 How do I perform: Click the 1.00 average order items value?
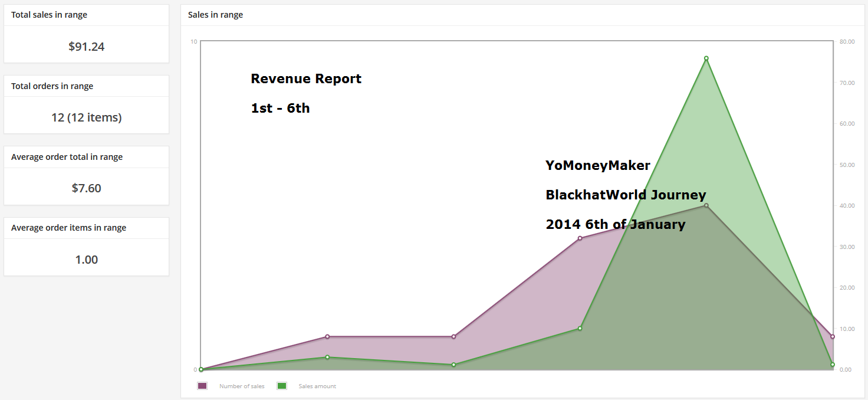87,260
